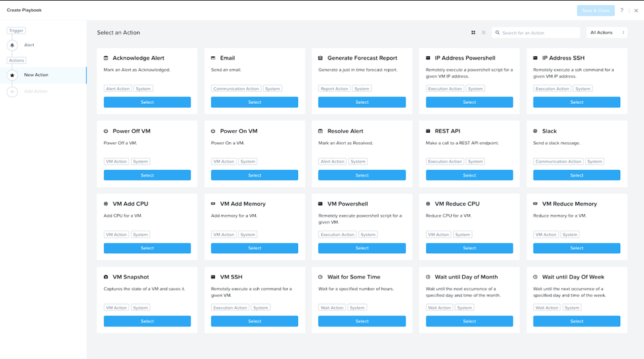Select the VM Add Memory action
644x359 pixels.
pos(254,249)
